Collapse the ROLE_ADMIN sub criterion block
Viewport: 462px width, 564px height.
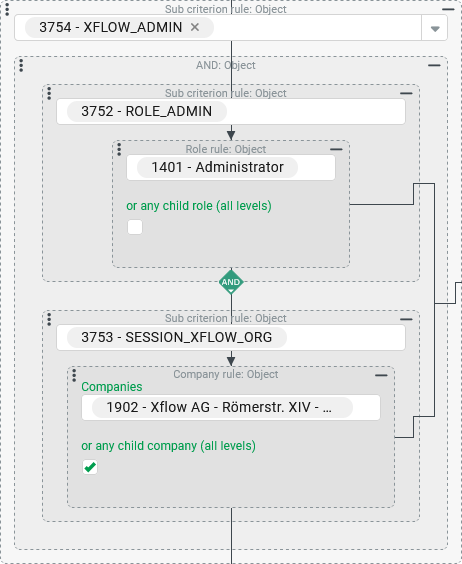coord(406,94)
